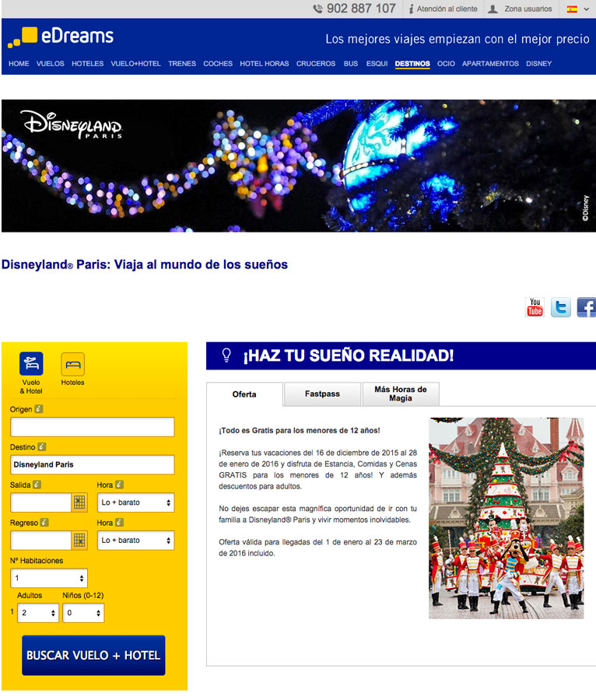Click the Christmas parade photo

(507, 518)
